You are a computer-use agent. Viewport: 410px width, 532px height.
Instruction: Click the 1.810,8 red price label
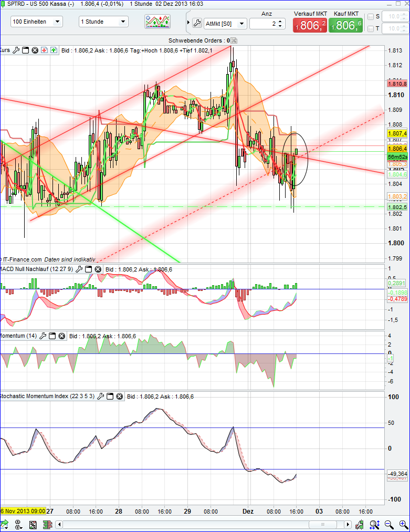(397, 84)
